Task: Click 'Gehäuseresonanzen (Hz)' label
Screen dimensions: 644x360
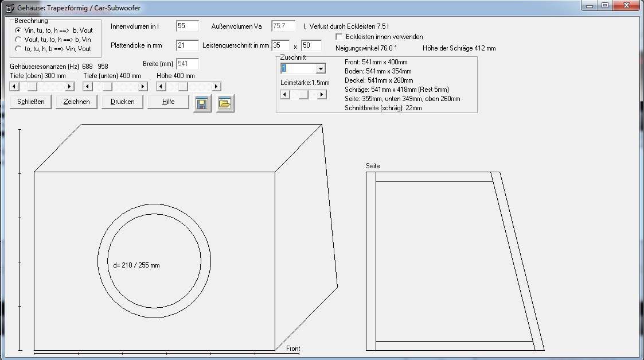Action: coord(44,66)
